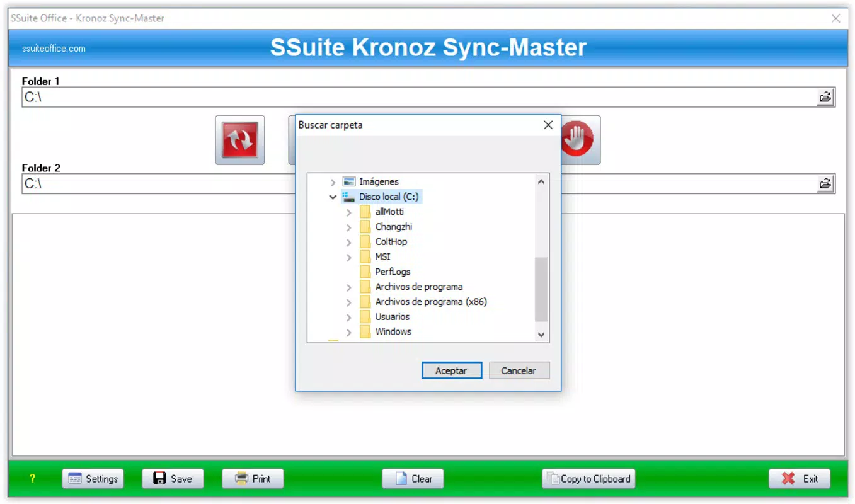Close the Buscar carpeta dialog

click(548, 125)
